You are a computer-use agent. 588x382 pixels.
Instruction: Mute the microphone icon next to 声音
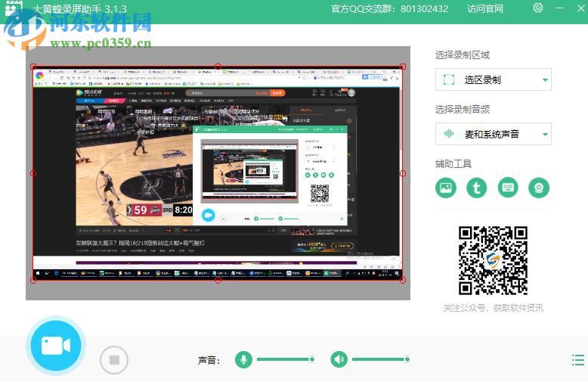[x=244, y=359]
